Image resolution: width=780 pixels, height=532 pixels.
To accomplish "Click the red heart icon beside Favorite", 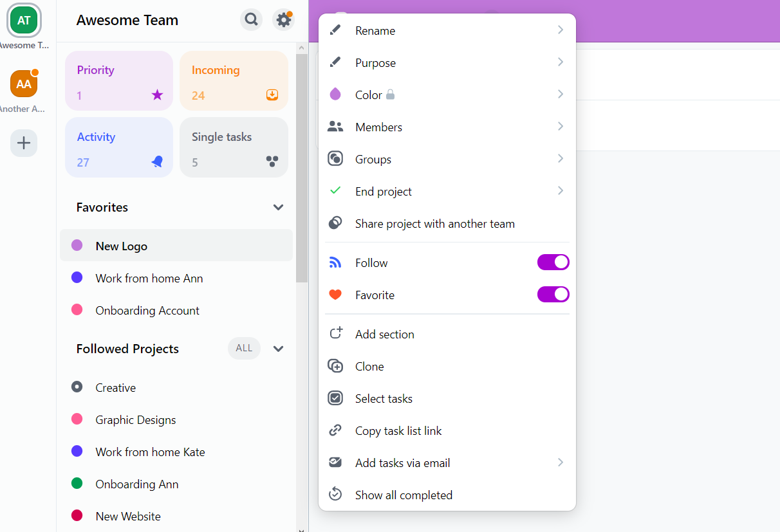I will pos(335,295).
